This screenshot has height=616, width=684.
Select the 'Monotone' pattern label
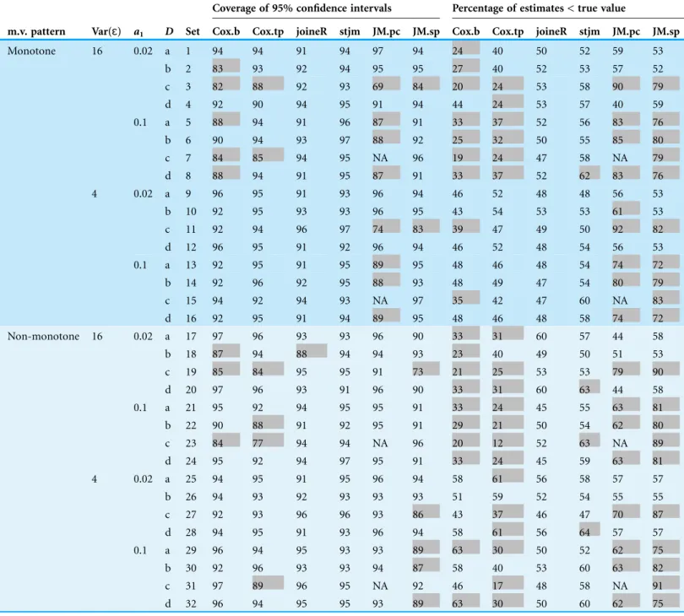click(31, 51)
